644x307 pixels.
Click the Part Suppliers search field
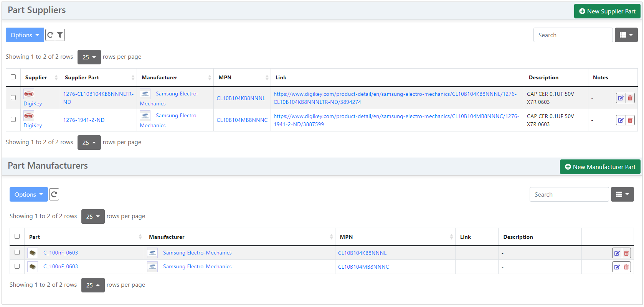coord(573,35)
